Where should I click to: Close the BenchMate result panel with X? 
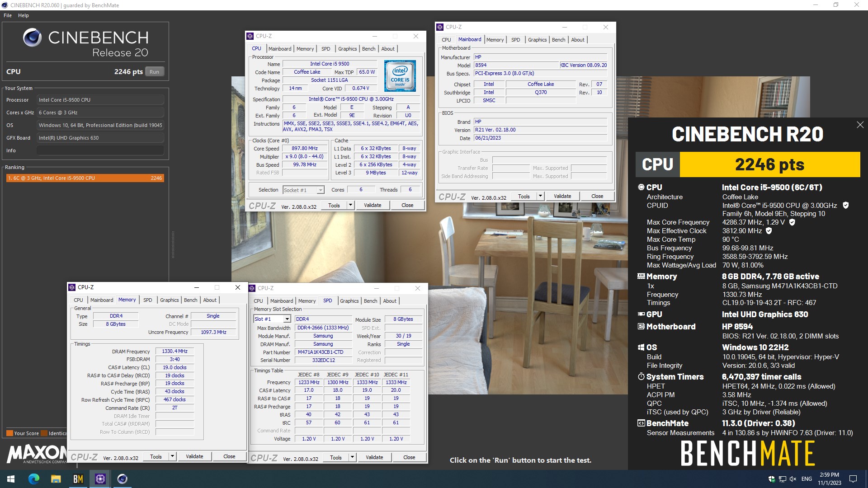(x=860, y=125)
